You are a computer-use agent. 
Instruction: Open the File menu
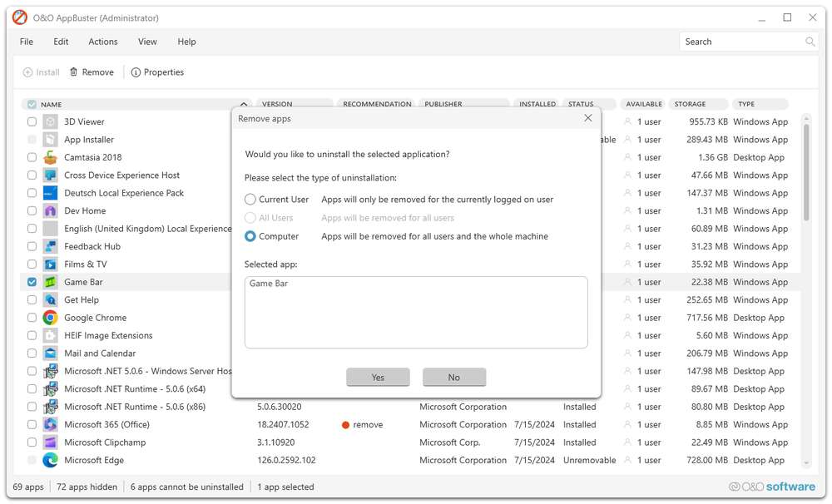tap(27, 42)
